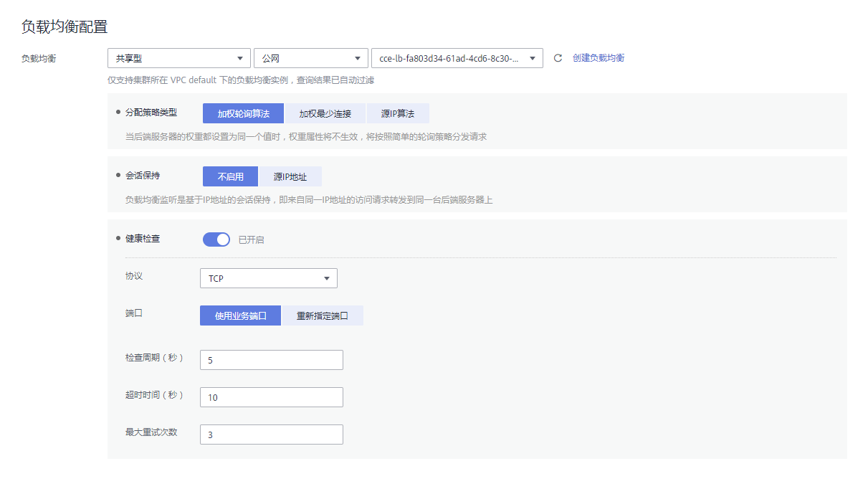Choose 不启用 for session persistence

pos(230,176)
